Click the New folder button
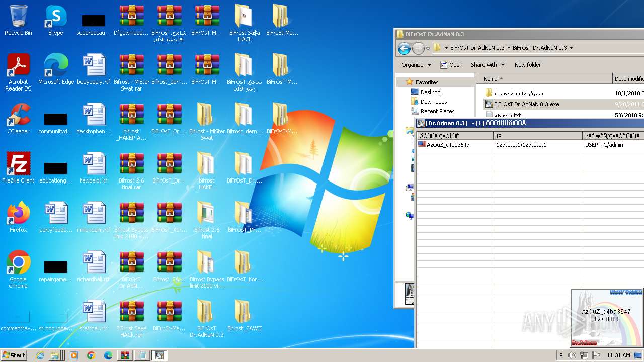The width and height of the screenshot is (644, 362). point(527,65)
